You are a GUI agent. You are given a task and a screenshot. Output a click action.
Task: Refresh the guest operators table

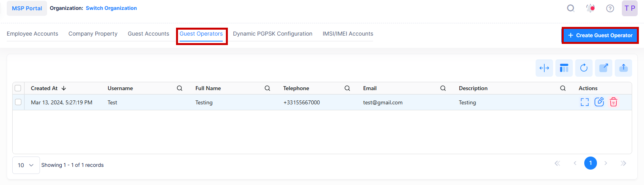coord(584,68)
